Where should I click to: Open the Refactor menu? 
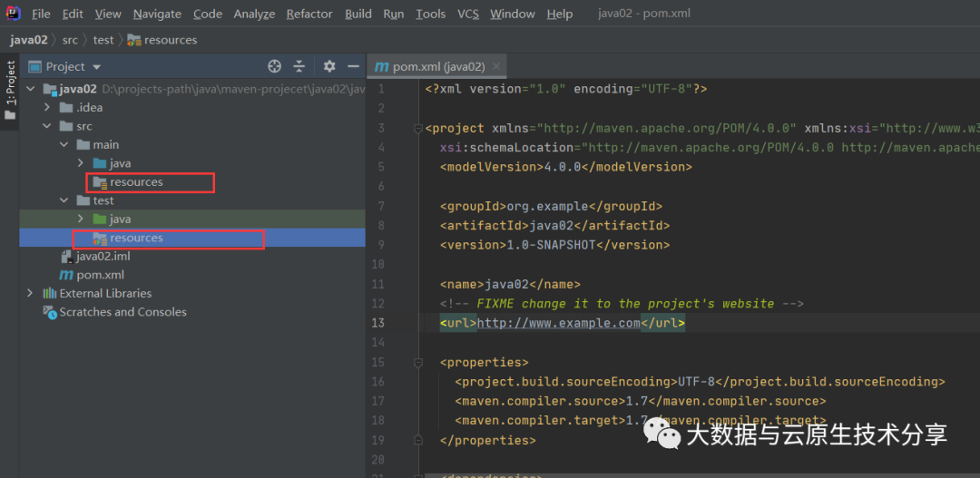[310, 14]
